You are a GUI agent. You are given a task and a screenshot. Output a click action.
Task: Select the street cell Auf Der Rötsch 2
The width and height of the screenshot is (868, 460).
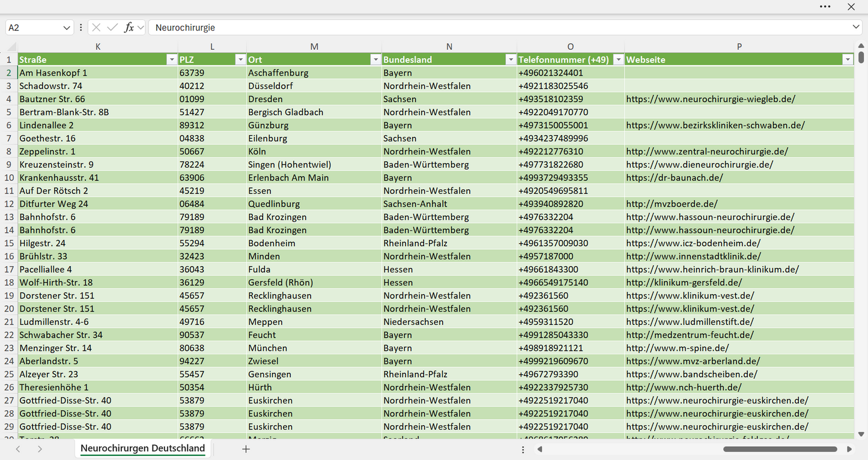[98, 191]
